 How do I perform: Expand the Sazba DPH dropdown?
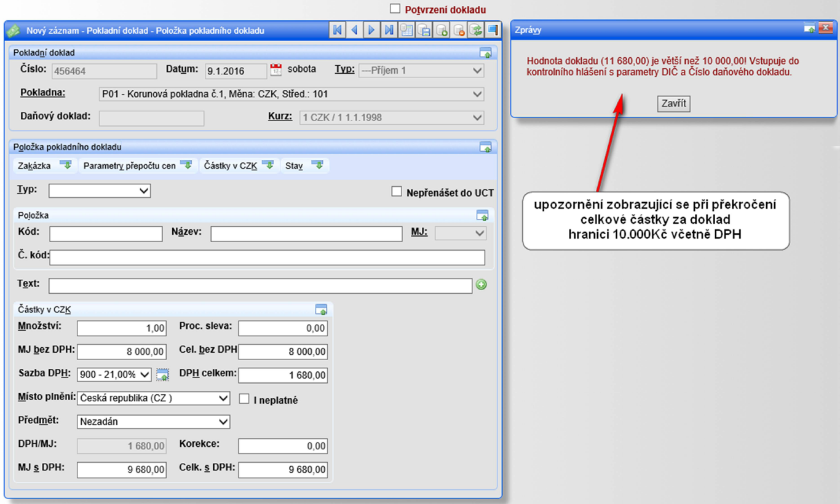(x=145, y=374)
